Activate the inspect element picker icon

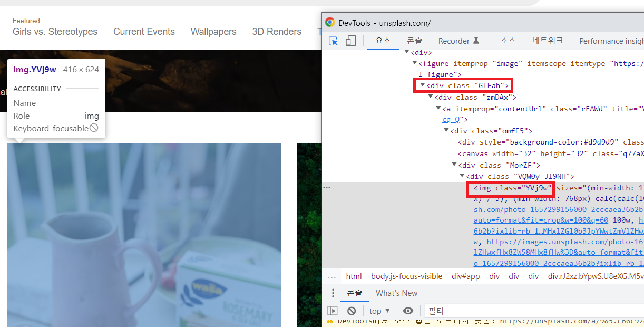point(333,41)
